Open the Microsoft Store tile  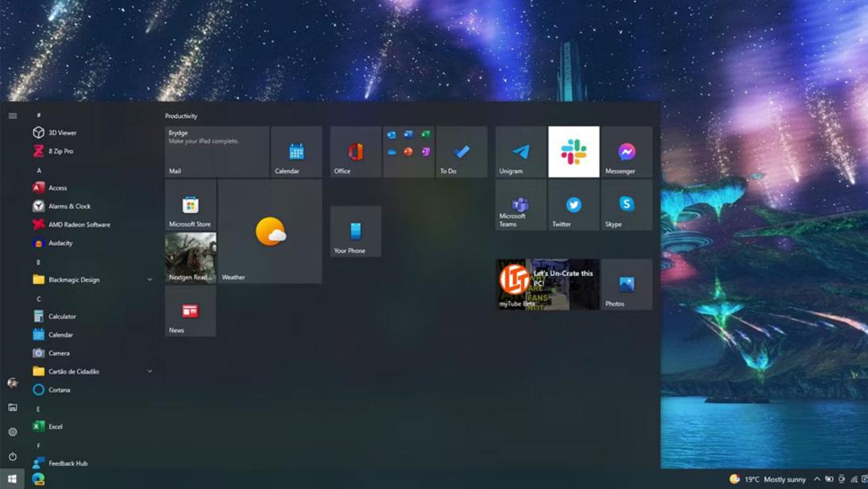(190, 205)
